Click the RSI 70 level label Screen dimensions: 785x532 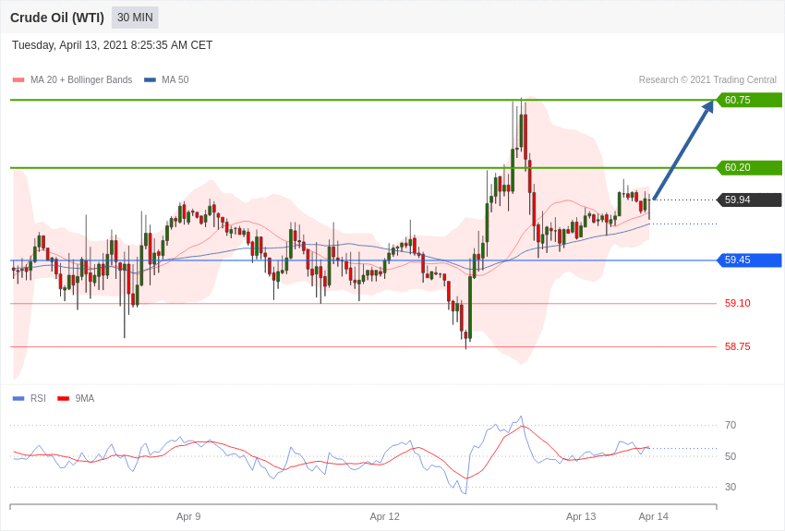coord(731,426)
